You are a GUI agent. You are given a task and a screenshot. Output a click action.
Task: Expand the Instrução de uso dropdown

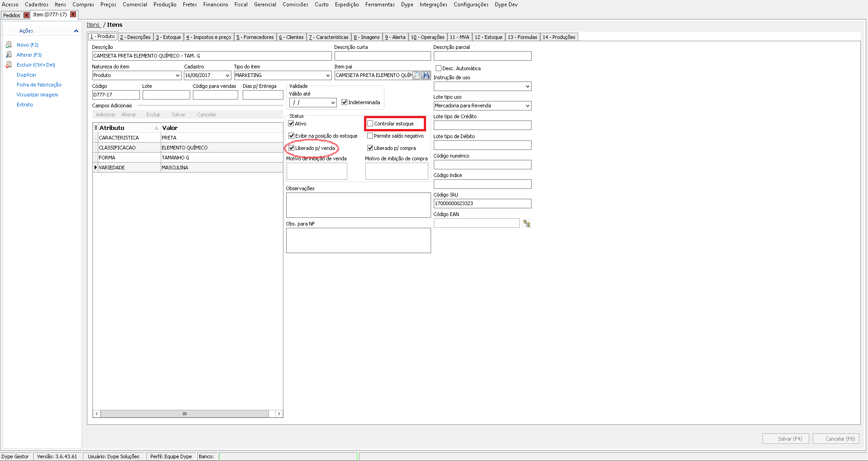(528, 86)
